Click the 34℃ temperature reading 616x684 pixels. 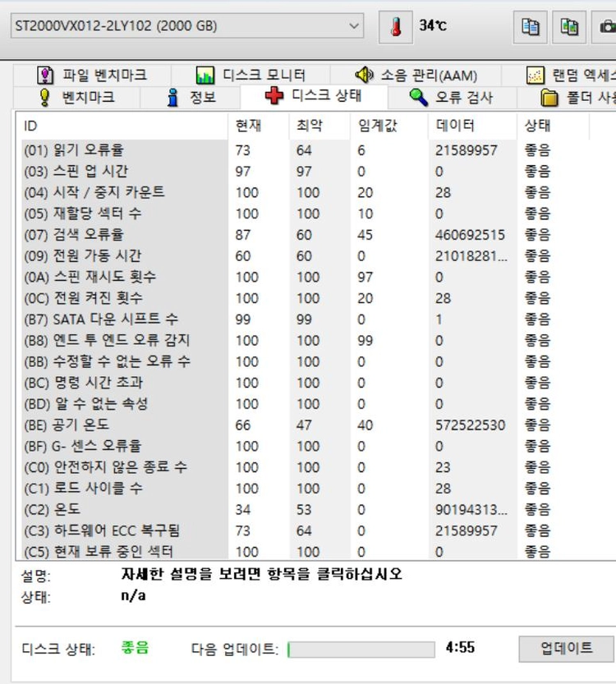(x=433, y=25)
